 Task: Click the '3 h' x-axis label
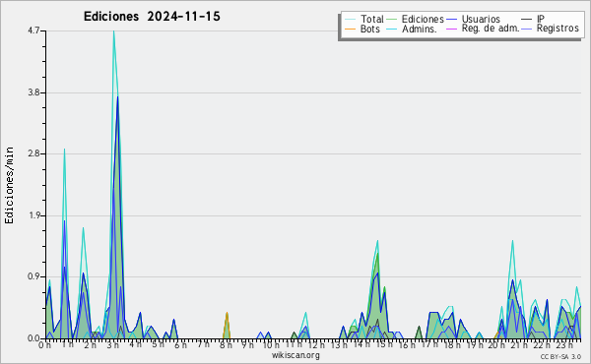pyautogui.click(x=112, y=344)
